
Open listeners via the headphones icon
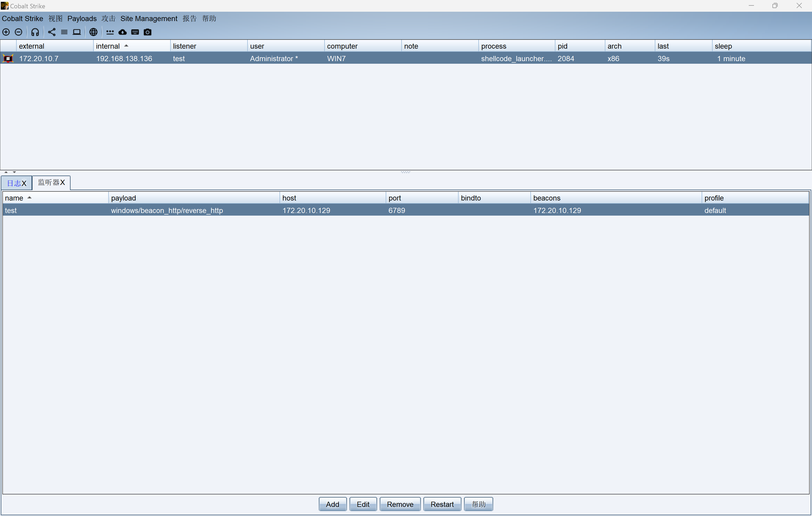(x=35, y=32)
